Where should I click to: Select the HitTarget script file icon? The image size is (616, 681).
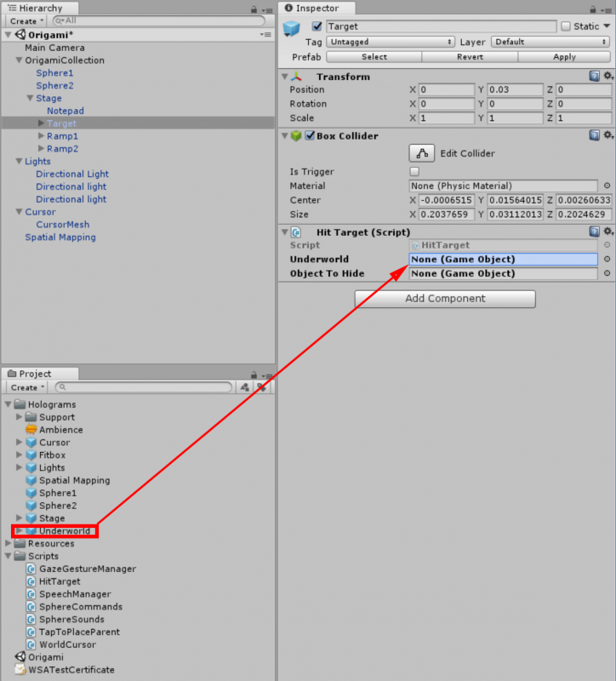(31, 581)
